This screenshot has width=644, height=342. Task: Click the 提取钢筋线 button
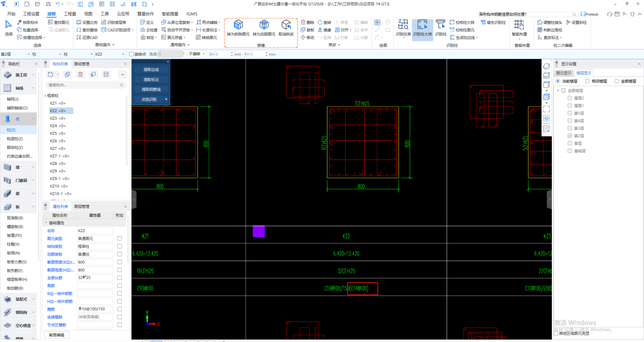pos(151,89)
